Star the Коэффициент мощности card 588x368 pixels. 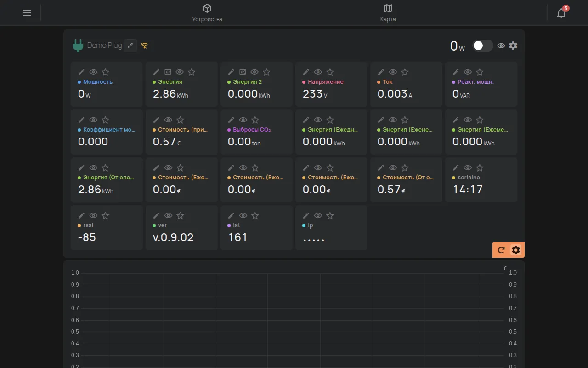point(105,120)
